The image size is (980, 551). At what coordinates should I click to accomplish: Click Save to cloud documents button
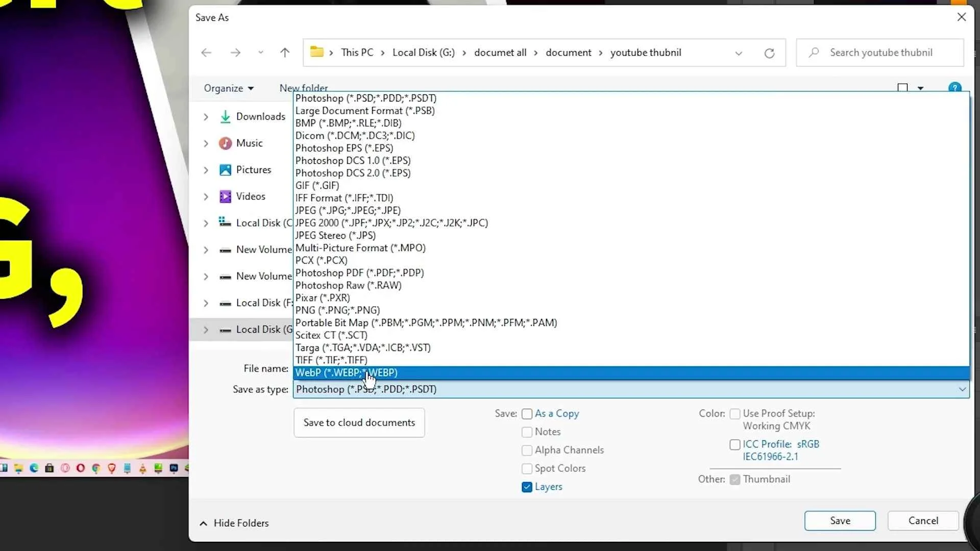point(359,422)
